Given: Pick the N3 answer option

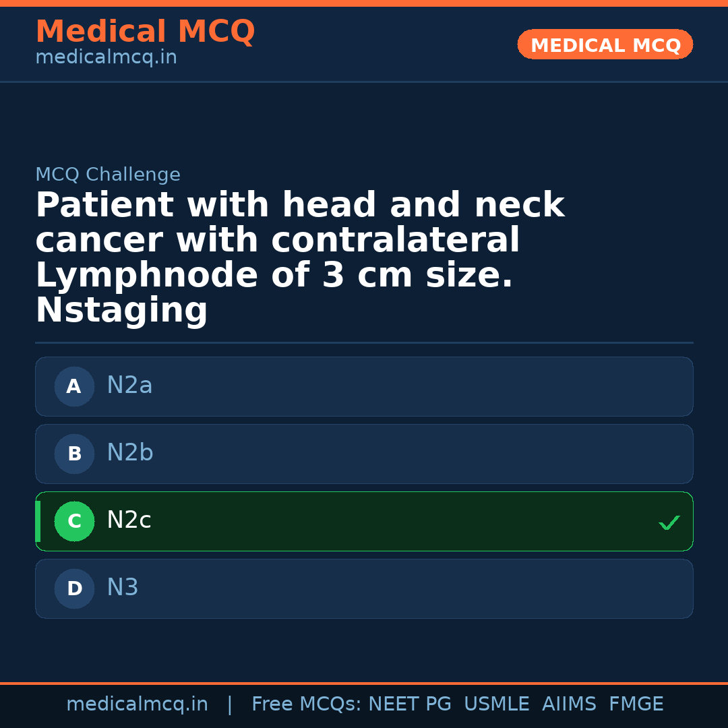Looking at the screenshot, I should 364,588.
